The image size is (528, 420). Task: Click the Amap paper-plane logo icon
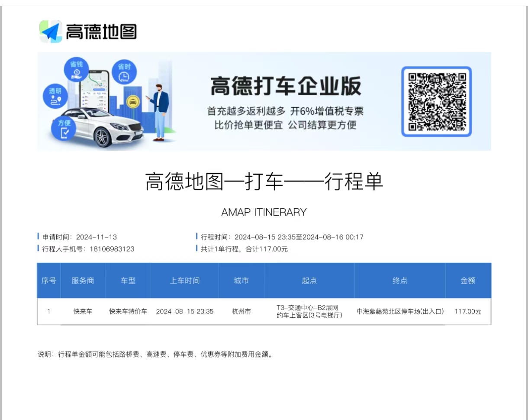point(51,32)
